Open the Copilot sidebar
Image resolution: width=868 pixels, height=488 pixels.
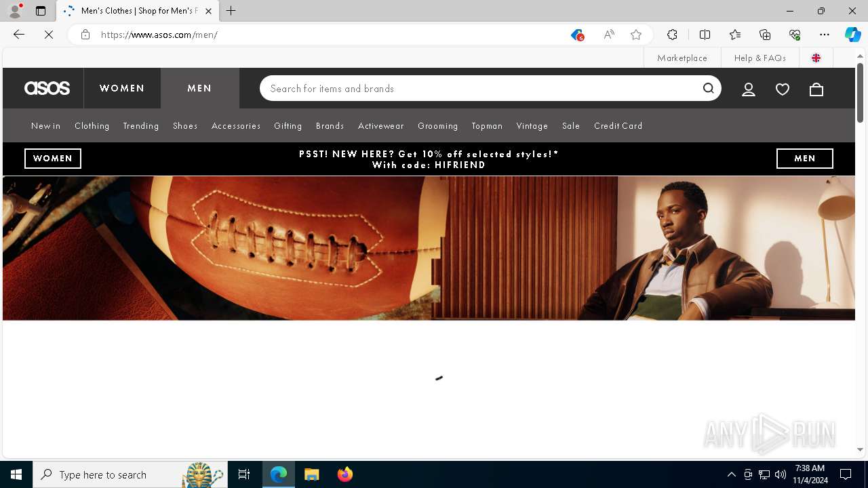pyautogui.click(x=853, y=35)
